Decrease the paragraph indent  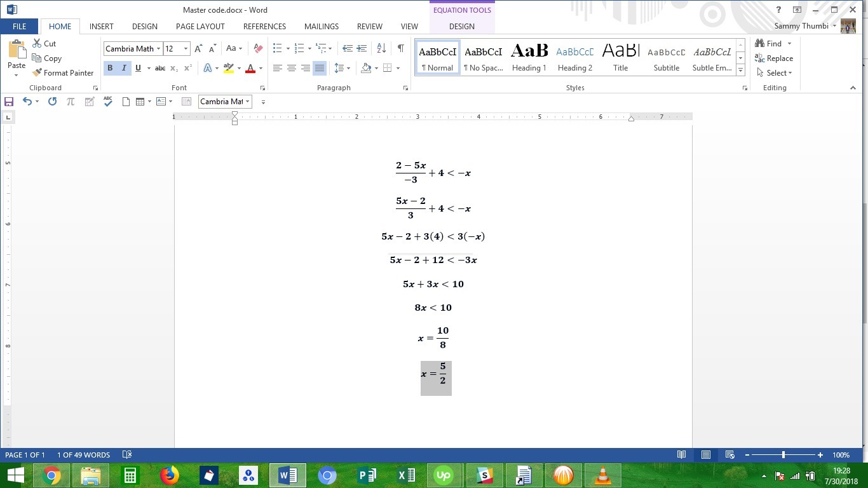(x=347, y=49)
